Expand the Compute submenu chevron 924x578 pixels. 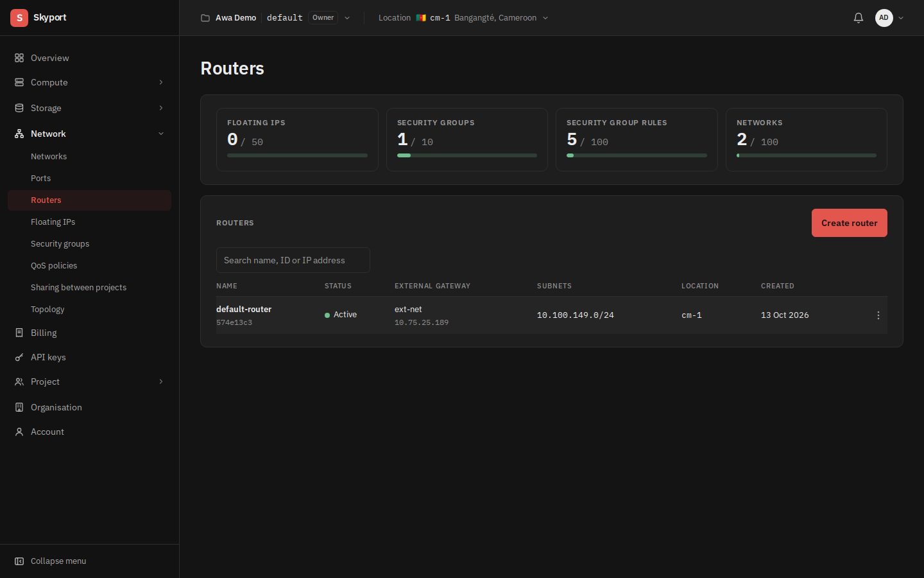[161, 82]
